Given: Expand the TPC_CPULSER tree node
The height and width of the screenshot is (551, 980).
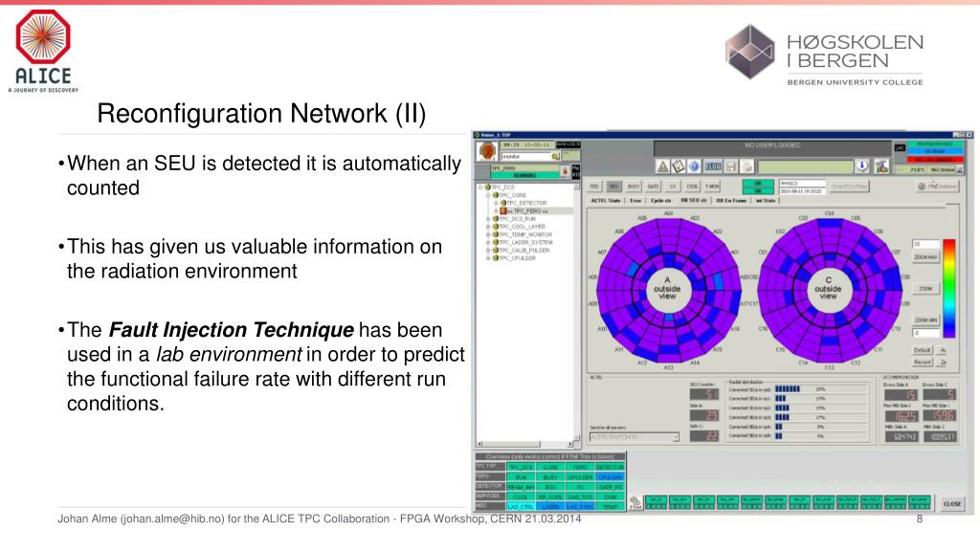Looking at the screenshot, I should (488, 258).
